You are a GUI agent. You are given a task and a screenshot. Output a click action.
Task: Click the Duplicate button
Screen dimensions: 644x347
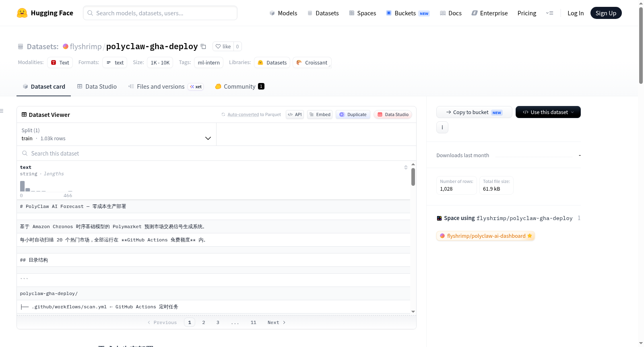coord(353,114)
